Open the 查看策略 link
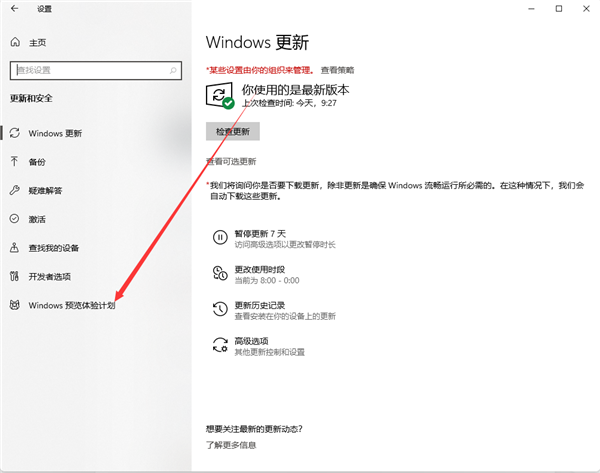Viewport: 600px width, 473px height. (337, 70)
